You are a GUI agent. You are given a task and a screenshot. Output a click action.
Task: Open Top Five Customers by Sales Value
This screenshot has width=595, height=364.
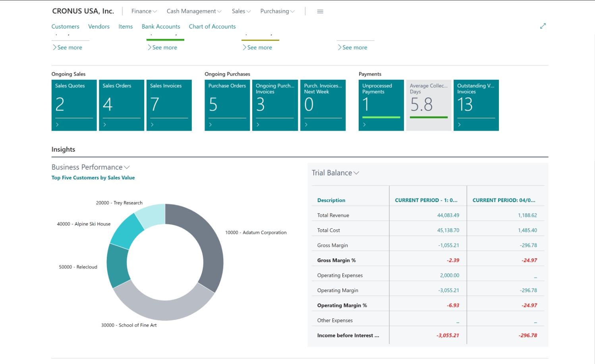pos(93,178)
